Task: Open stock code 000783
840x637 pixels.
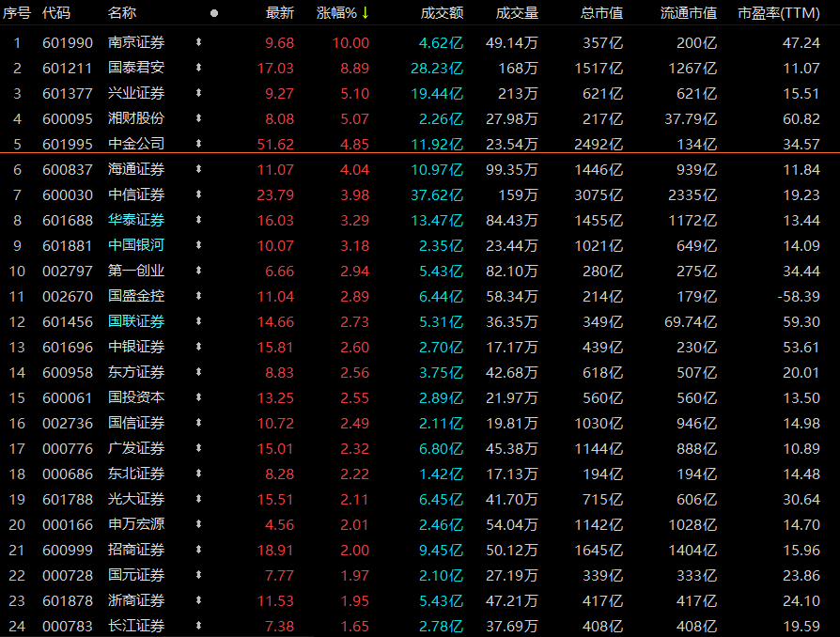Action: click(x=68, y=627)
